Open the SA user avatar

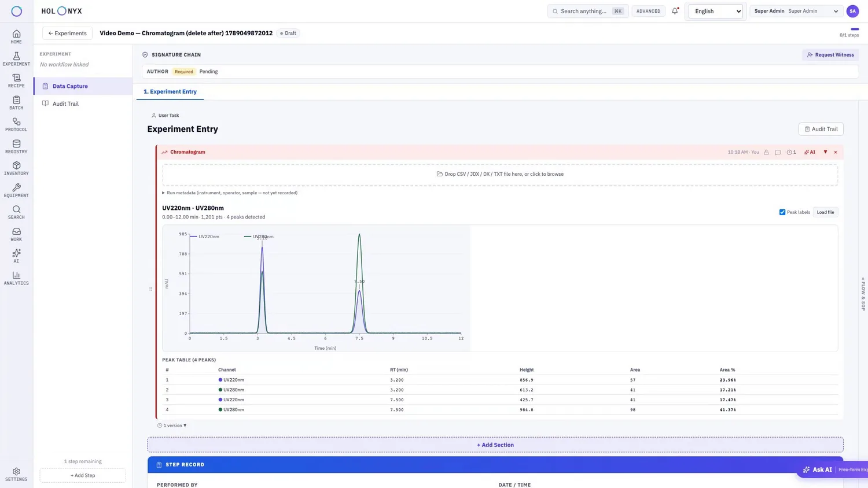(852, 11)
